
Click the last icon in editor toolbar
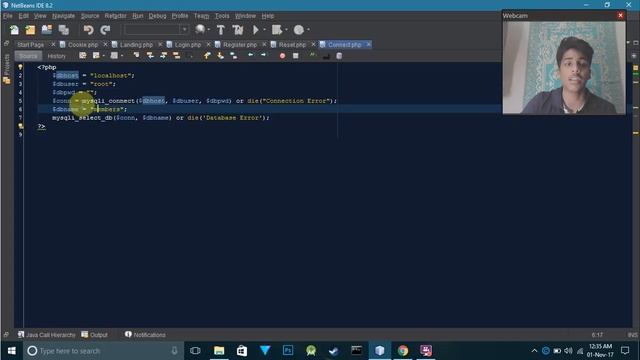[339, 56]
